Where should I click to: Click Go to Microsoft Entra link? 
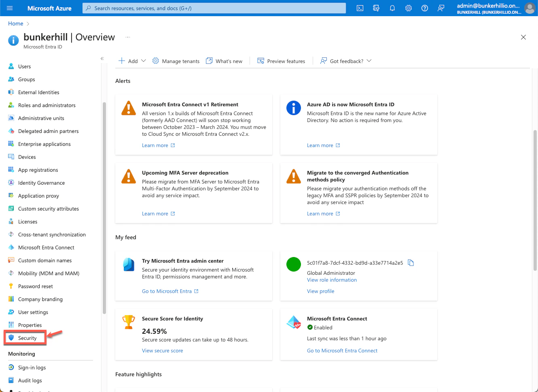pyautogui.click(x=170, y=291)
